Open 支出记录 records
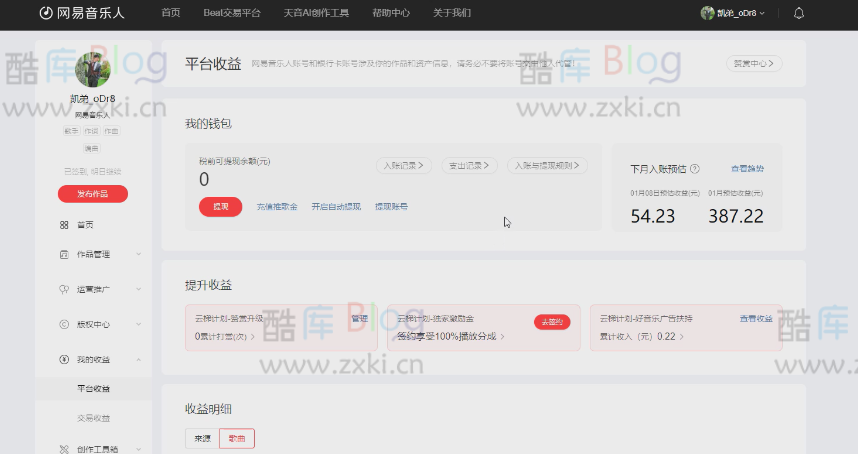The width and height of the screenshot is (858, 454). (469, 166)
